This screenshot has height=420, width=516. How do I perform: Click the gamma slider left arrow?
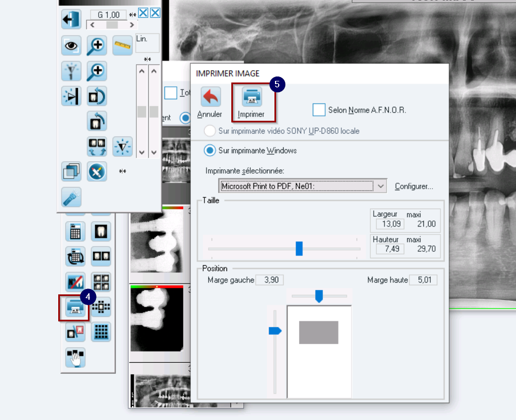coord(93,25)
